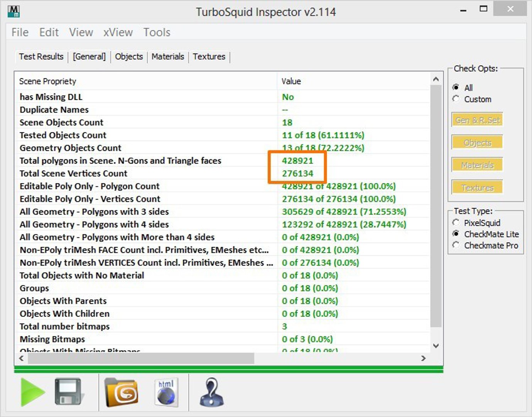Viewport: 532px width, 417px height.
Task: Switch to the [General] tab
Action: [x=89, y=56]
